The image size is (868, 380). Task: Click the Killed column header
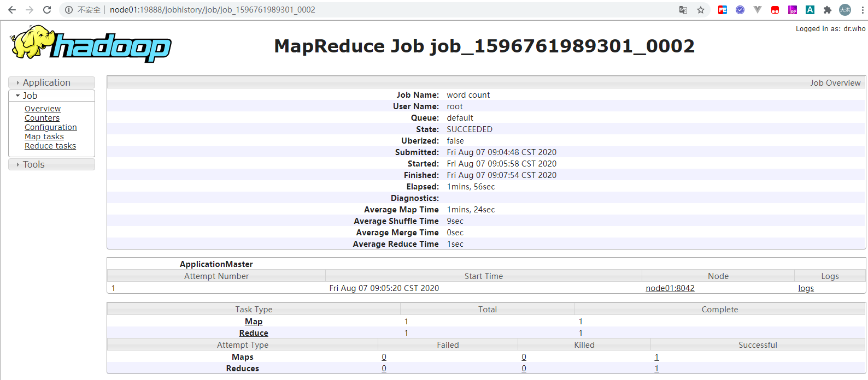coord(584,345)
